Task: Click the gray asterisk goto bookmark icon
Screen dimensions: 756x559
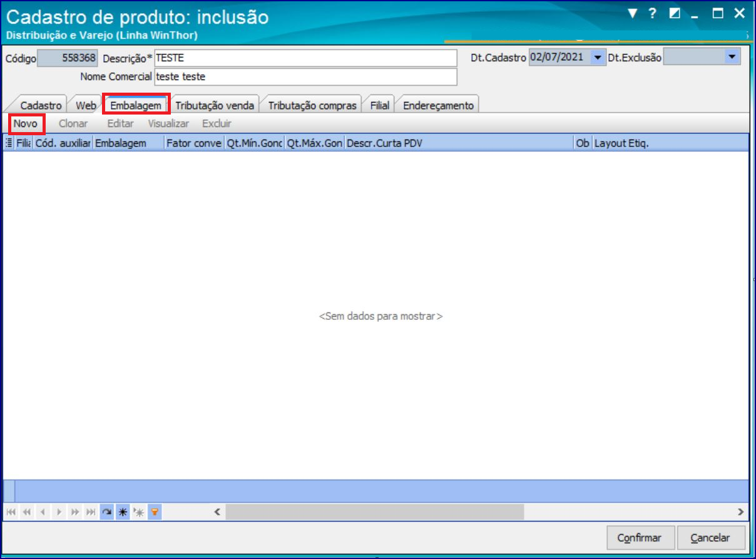Action: pyautogui.click(x=139, y=512)
